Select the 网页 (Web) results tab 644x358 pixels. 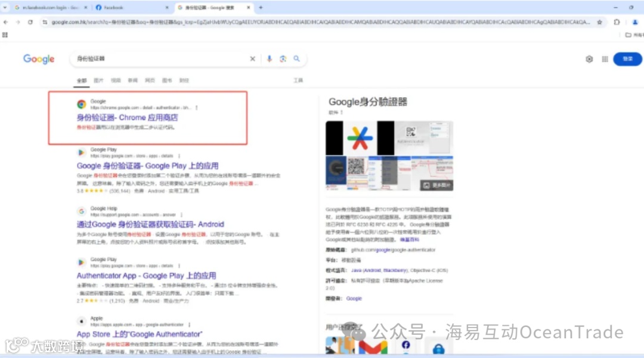(150, 80)
